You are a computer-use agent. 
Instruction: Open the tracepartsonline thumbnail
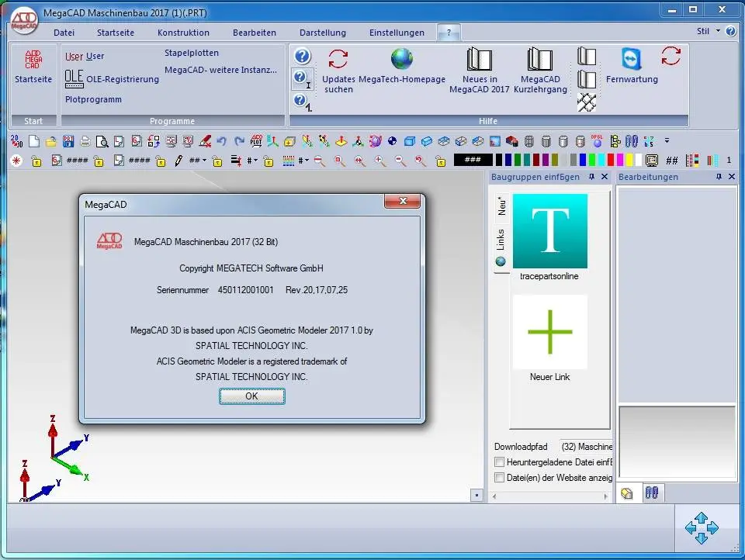(x=549, y=231)
